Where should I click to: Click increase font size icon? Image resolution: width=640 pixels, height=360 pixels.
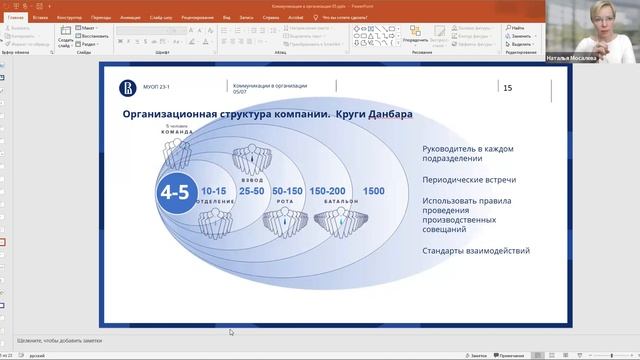(191, 31)
